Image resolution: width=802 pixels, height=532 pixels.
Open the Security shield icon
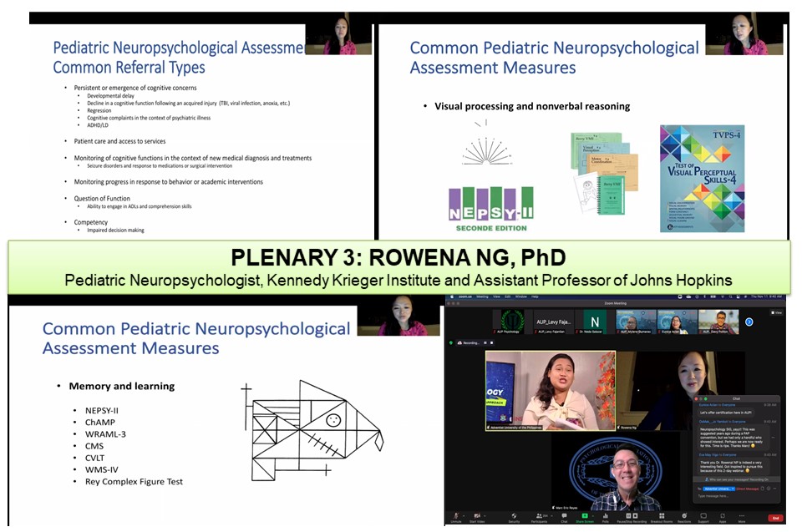pyautogui.click(x=513, y=515)
